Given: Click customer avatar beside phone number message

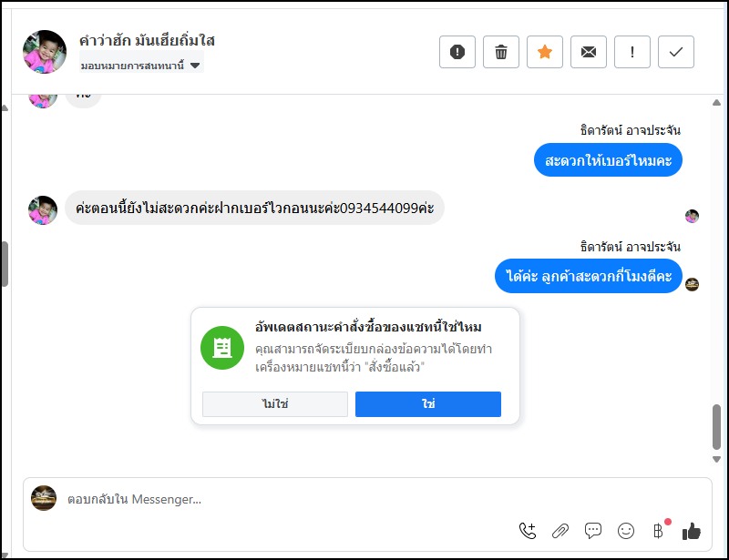Looking at the screenshot, I should (x=43, y=210).
